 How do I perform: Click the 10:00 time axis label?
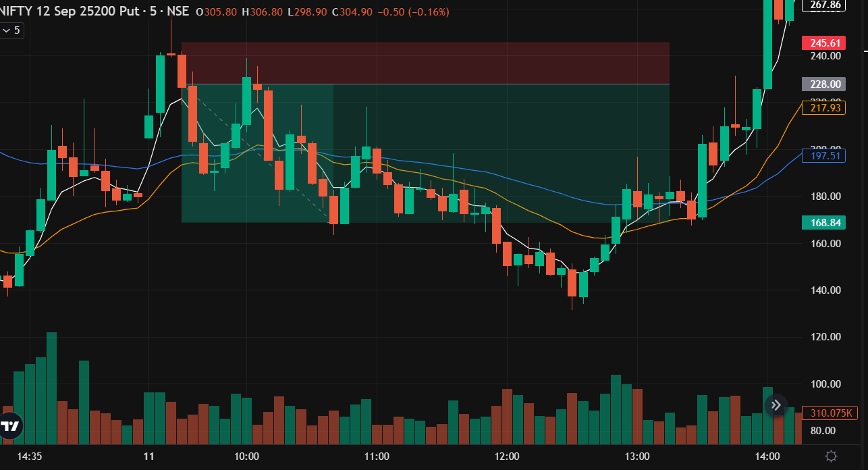(x=246, y=456)
